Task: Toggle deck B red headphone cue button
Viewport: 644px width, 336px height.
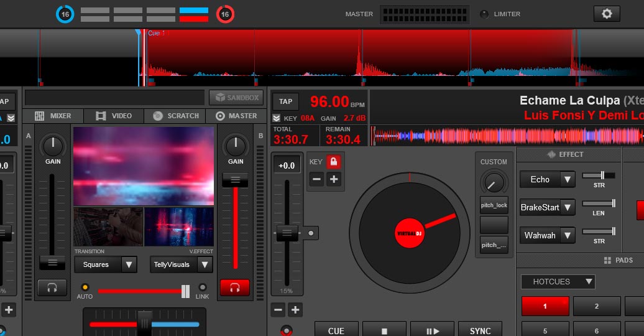Action: click(235, 287)
